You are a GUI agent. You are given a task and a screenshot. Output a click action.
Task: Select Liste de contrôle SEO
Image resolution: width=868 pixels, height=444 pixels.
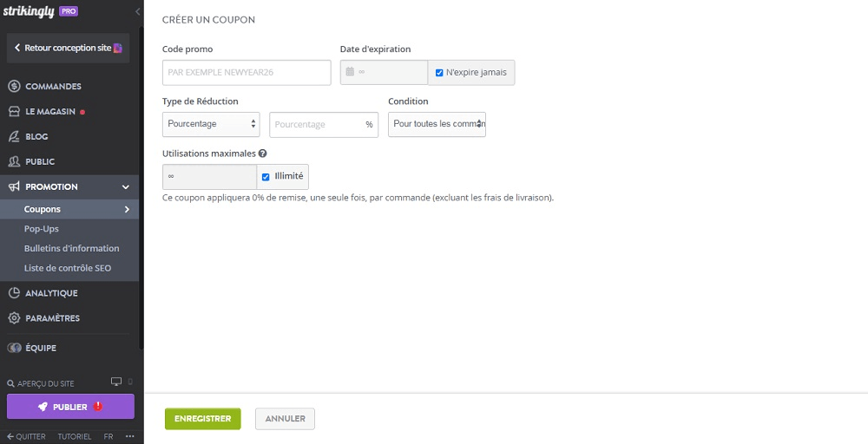point(68,268)
